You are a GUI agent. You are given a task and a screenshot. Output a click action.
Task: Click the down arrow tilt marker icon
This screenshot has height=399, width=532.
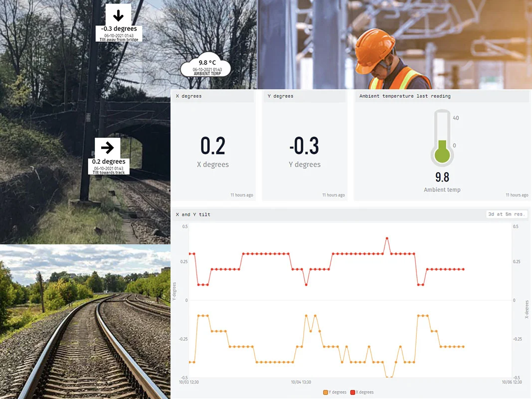(x=118, y=15)
